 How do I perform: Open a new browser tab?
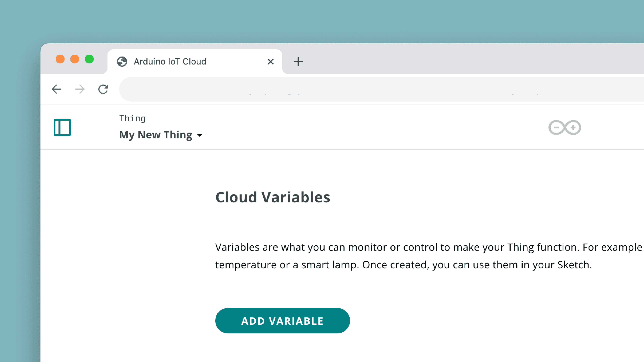(x=298, y=61)
